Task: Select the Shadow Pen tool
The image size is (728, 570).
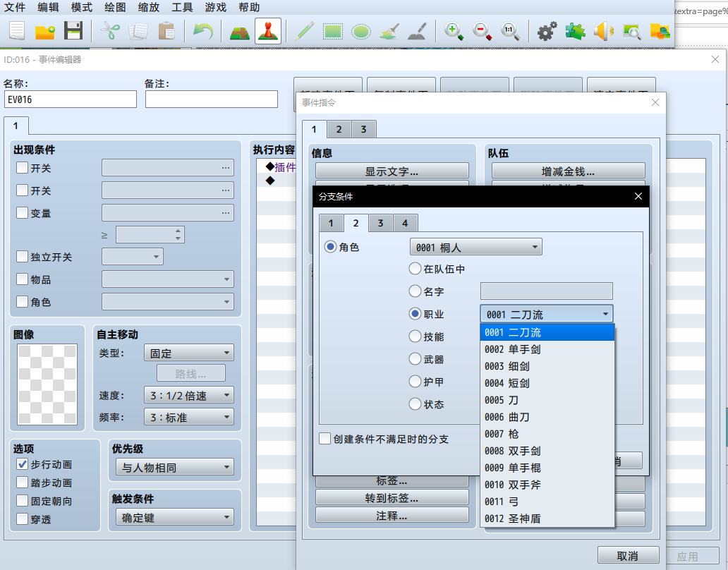Action: (x=417, y=31)
